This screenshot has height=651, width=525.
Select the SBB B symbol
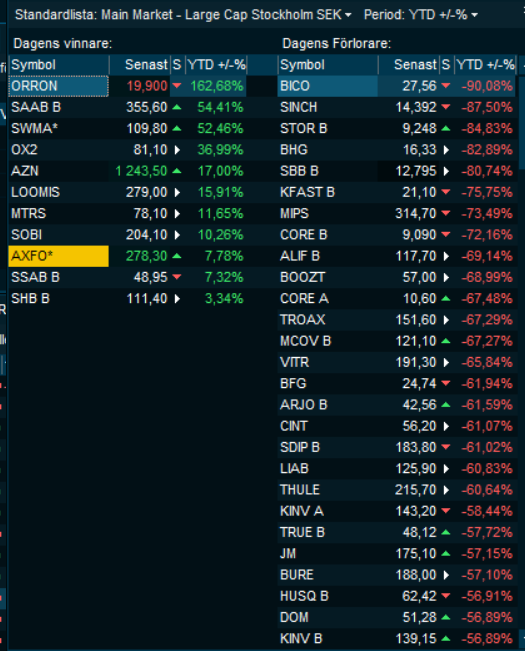point(299,171)
